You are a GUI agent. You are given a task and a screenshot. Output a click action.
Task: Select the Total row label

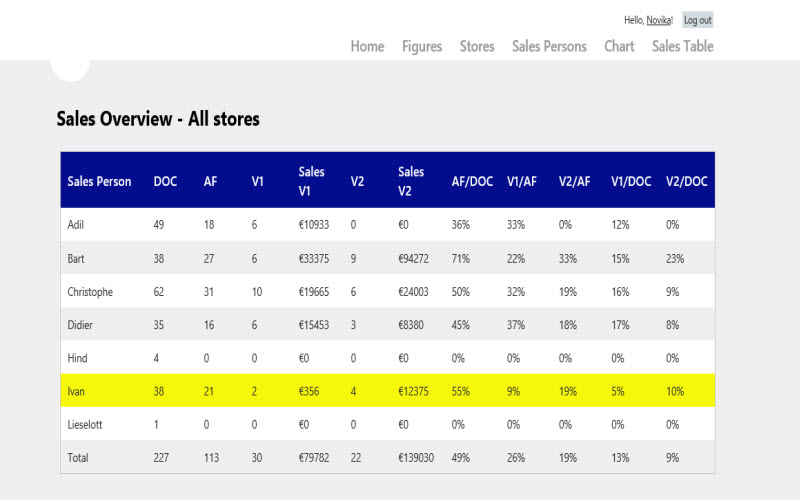(x=78, y=458)
